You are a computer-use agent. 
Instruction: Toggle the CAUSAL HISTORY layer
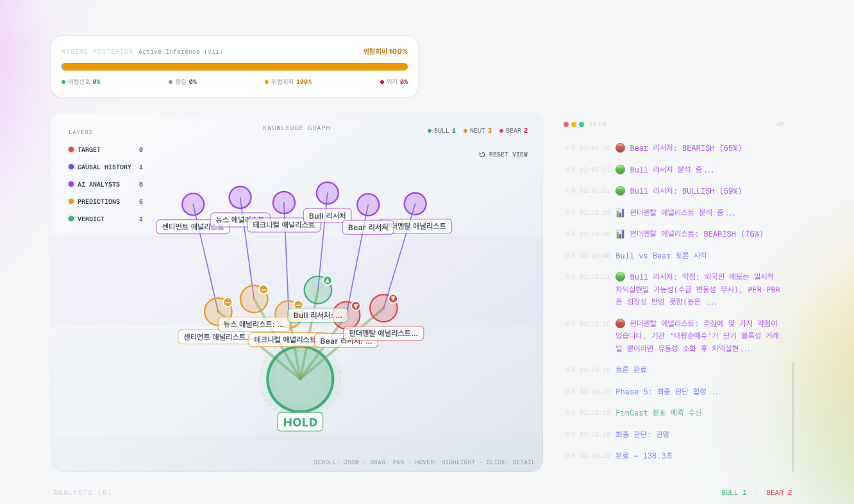pyautogui.click(x=104, y=167)
